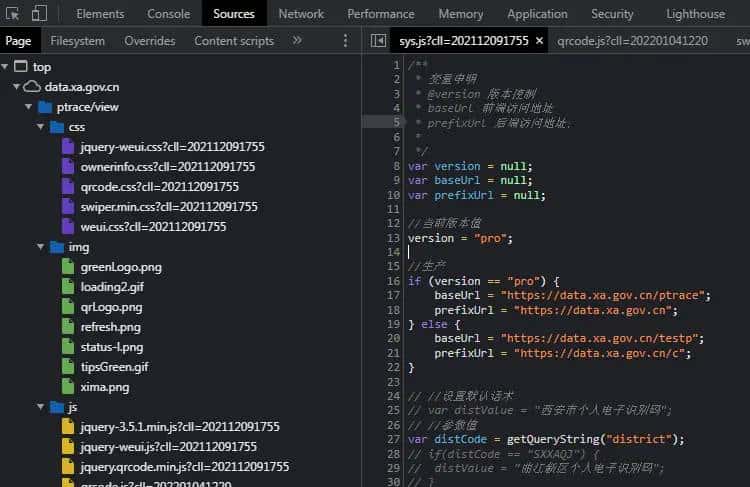The image size is (750, 487).
Task: Close the sys.js file tab
Action: pos(539,41)
